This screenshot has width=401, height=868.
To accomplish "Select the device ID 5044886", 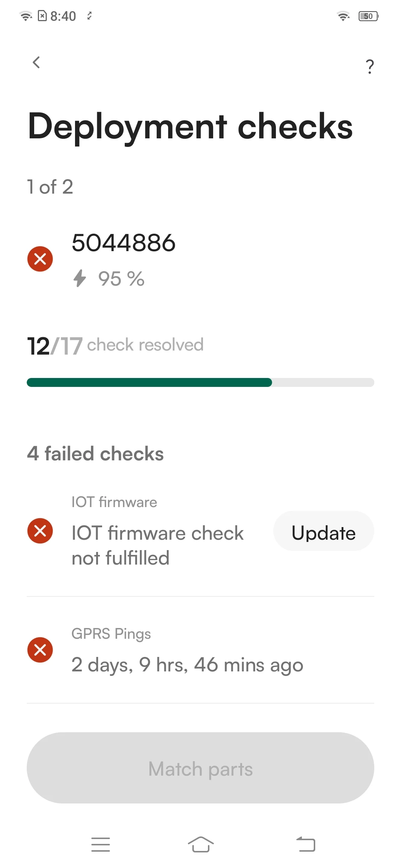I will pyautogui.click(x=123, y=243).
